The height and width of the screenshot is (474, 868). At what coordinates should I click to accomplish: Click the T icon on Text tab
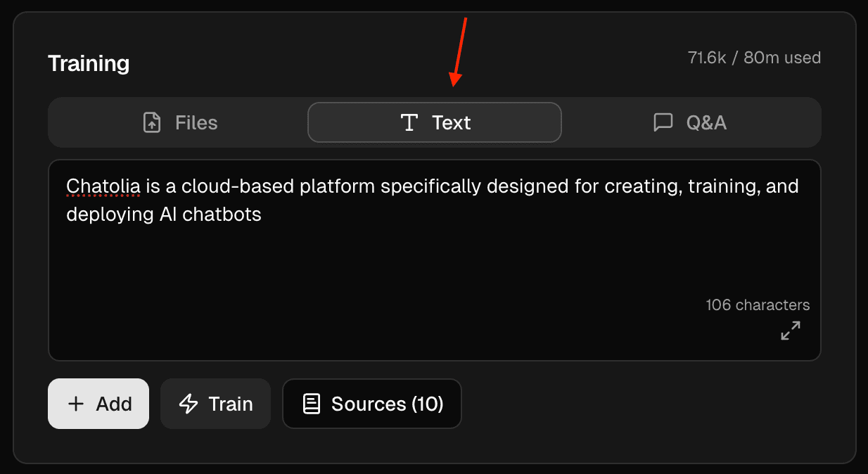[409, 123]
